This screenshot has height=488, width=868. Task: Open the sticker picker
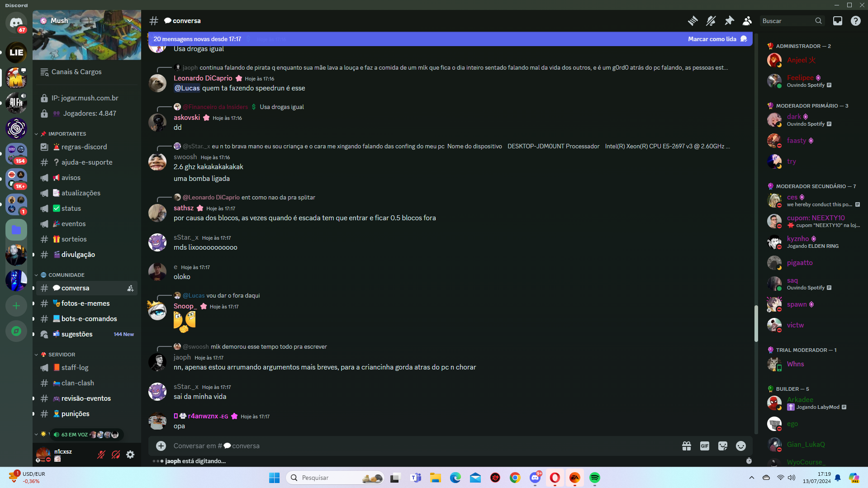tap(723, 446)
